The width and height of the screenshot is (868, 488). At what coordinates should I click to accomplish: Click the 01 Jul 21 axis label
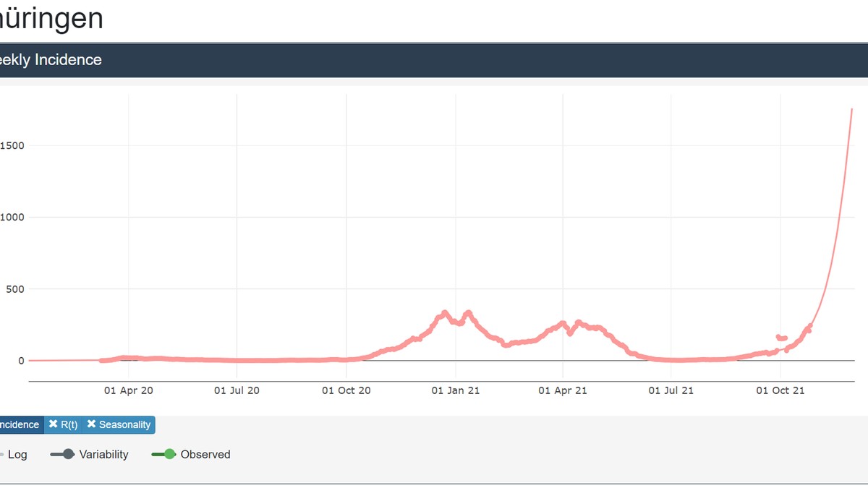[x=671, y=391]
